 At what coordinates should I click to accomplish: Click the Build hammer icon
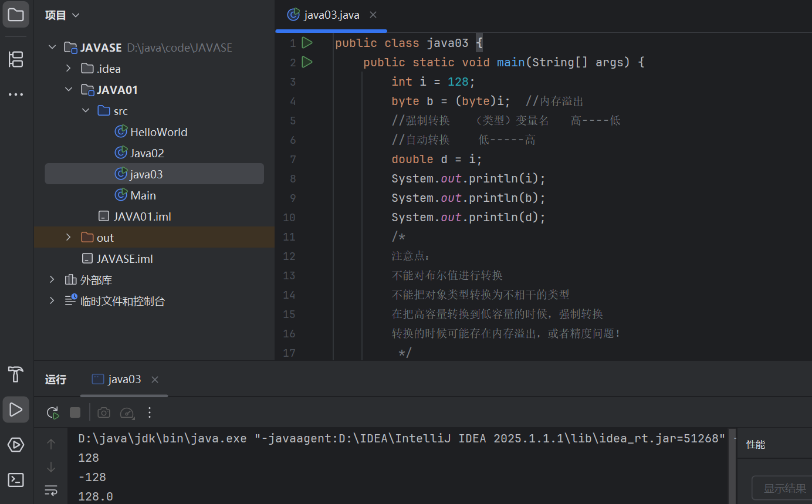click(15, 374)
